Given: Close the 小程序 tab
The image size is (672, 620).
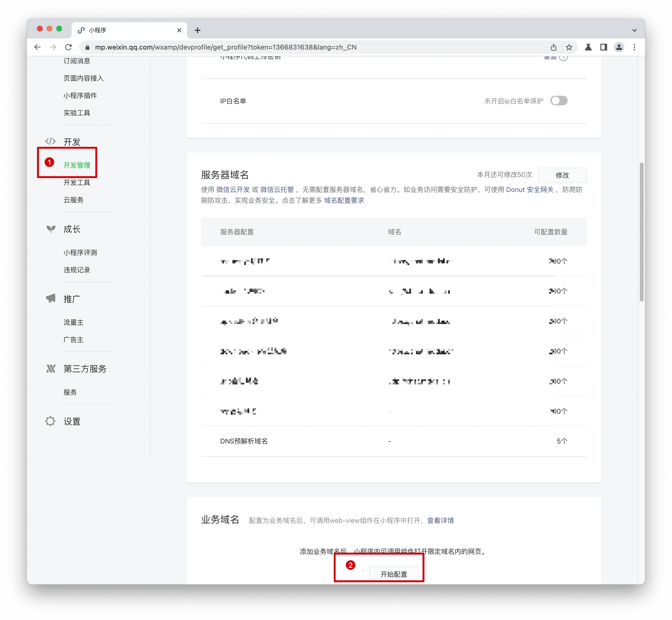Looking at the screenshot, I should pos(179,31).
